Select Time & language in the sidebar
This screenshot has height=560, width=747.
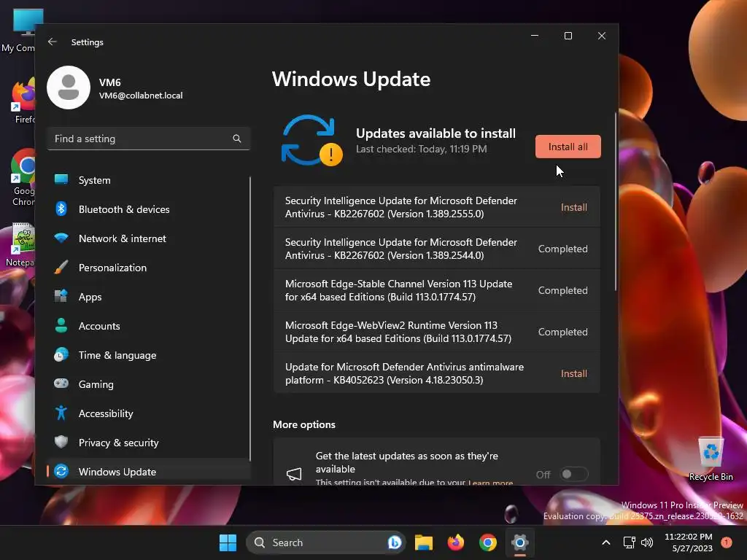point(147,355)
